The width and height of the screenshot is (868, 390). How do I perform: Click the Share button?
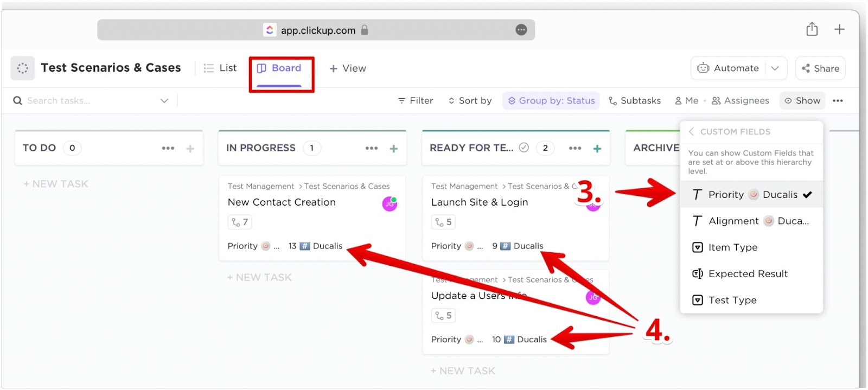point(820,68)
